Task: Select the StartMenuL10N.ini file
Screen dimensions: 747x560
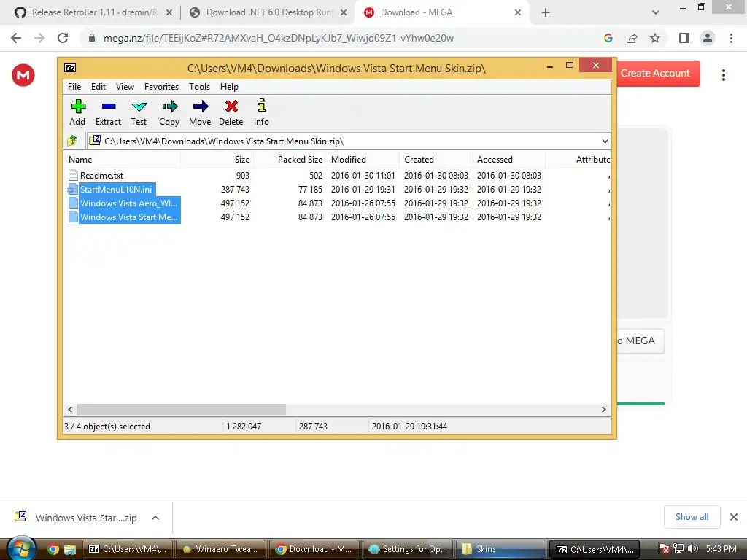Action: (116, 189)
